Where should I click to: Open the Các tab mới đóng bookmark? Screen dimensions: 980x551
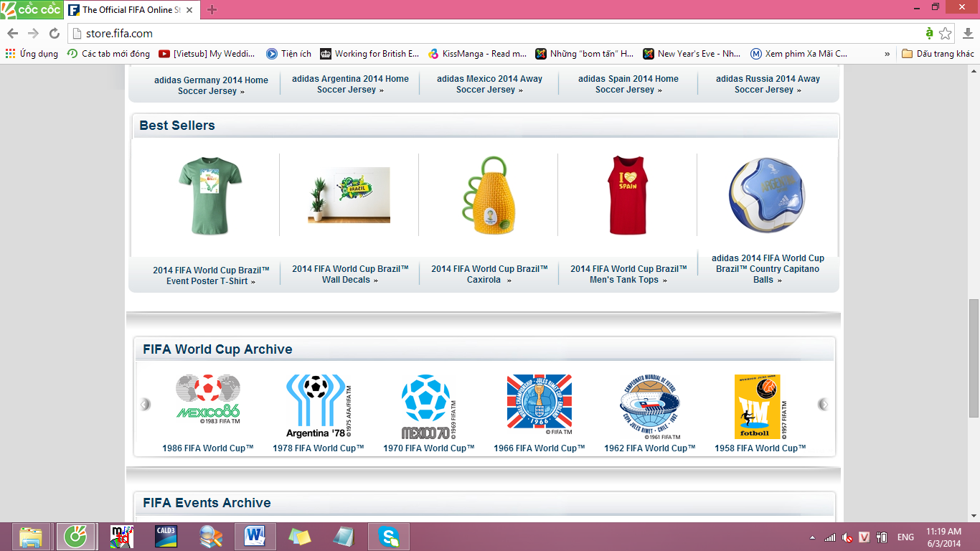pos(108,54)
